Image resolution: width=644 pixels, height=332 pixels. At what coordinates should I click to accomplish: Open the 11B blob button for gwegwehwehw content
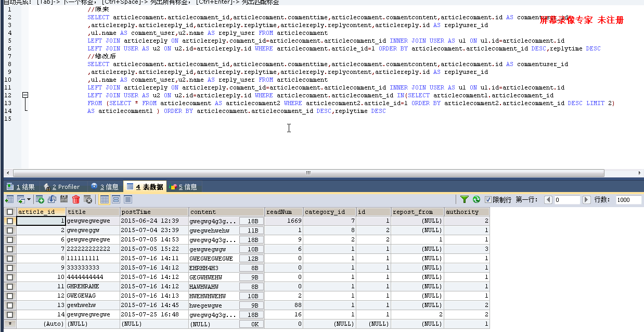(252, 231)
